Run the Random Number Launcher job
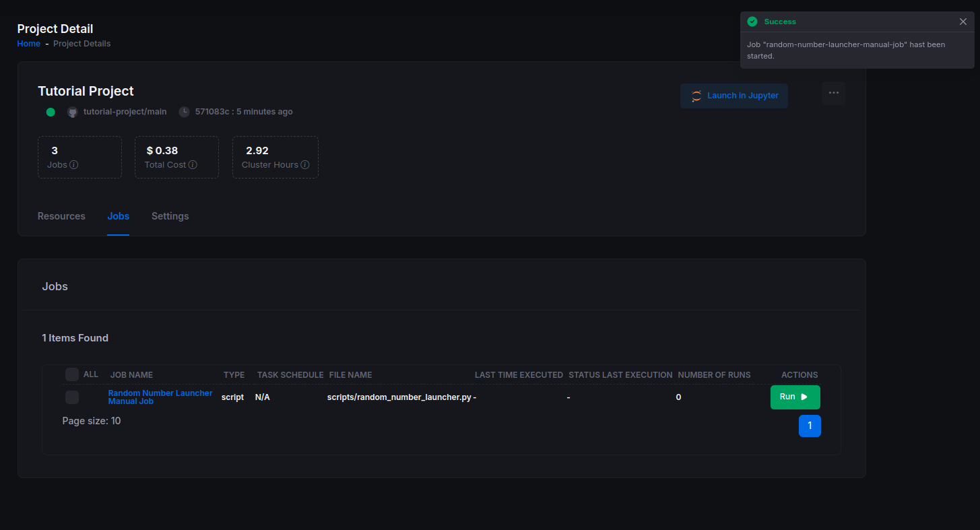 [795, 397]
